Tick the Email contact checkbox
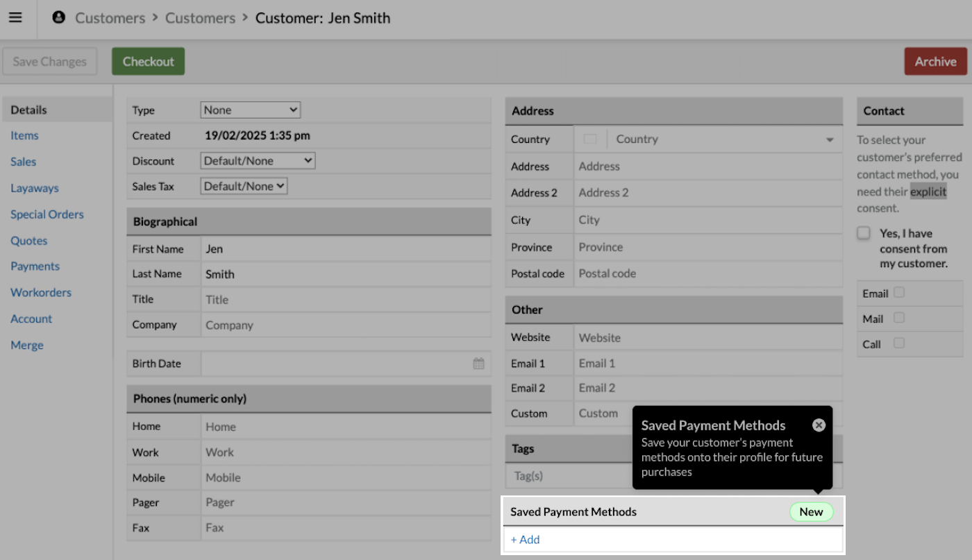Screen dimensions: 972x560 pyautogui.click(x=899, y=293)
